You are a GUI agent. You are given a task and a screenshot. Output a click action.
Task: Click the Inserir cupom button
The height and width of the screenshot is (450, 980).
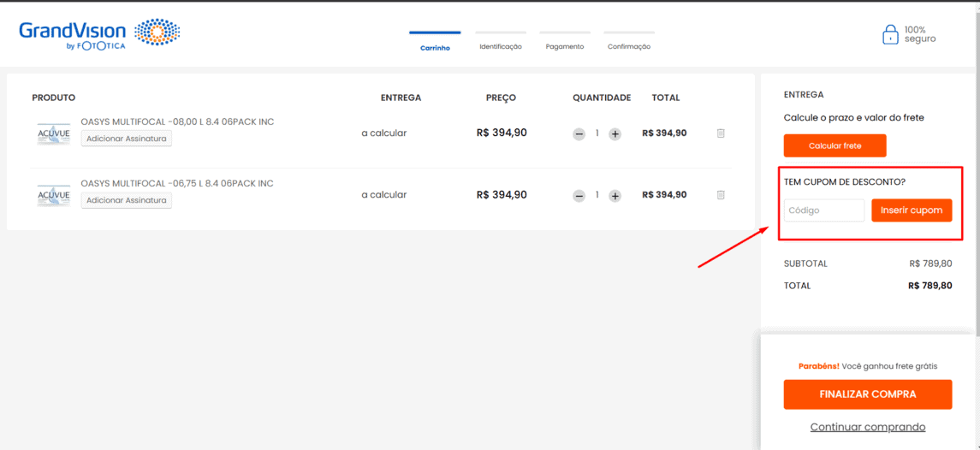(x=912, y=210)
